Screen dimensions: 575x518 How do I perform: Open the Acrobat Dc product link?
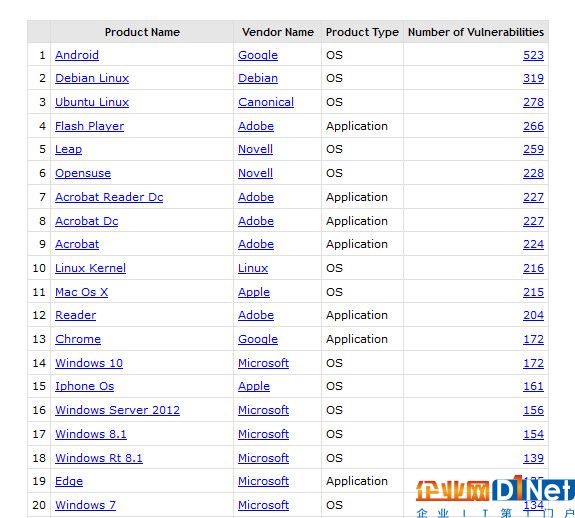(87, 221)
